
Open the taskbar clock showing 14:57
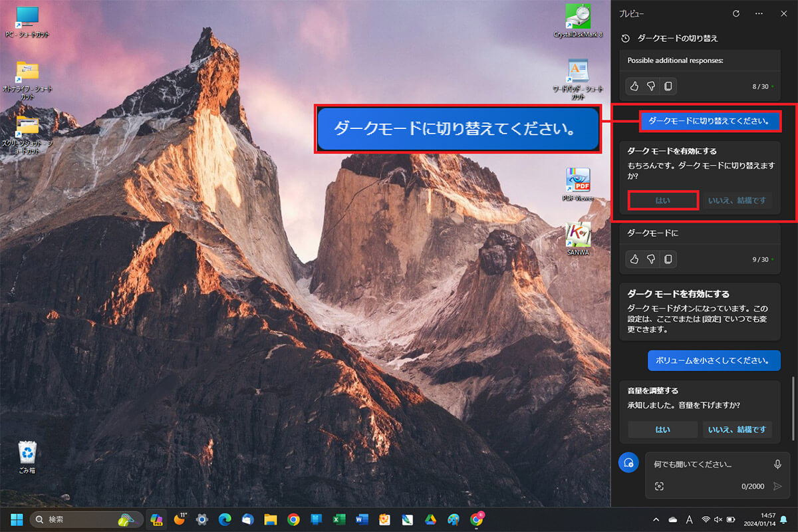(759, 519)
